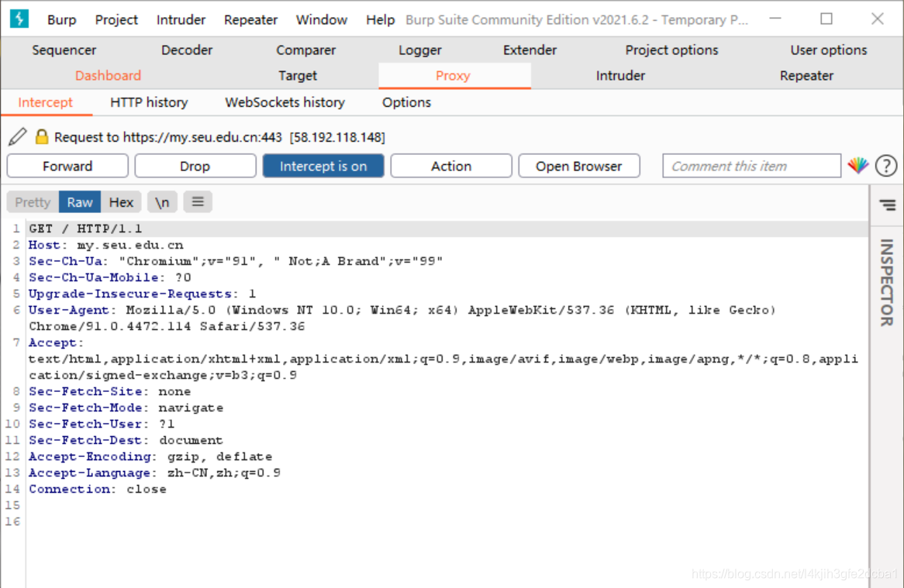Click the Sec-Fetch-Dest: document line
This screenshot has height=588, width=904.
click(126, 440)
